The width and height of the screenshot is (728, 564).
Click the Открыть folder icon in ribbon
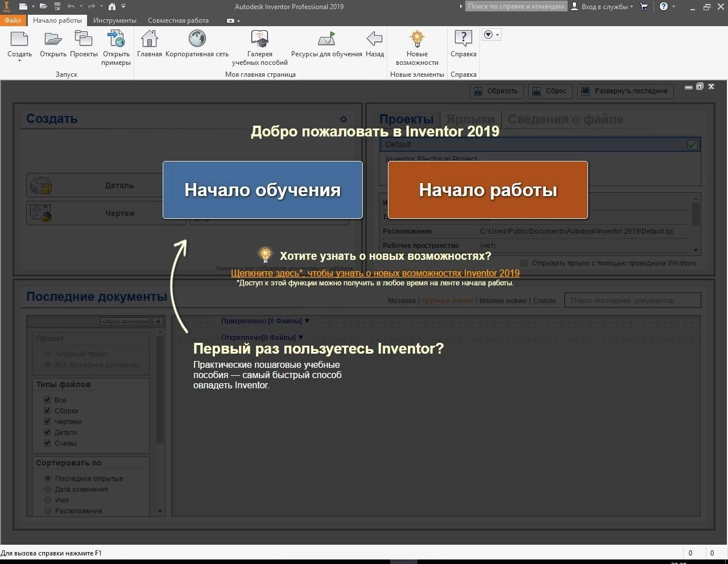pyautogui.click(x=53, y=39)
